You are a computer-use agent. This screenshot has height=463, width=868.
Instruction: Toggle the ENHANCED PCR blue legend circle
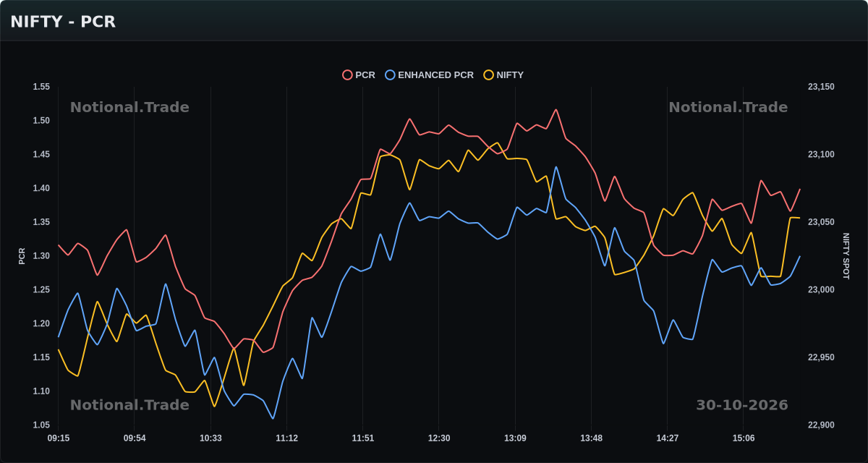390,75
